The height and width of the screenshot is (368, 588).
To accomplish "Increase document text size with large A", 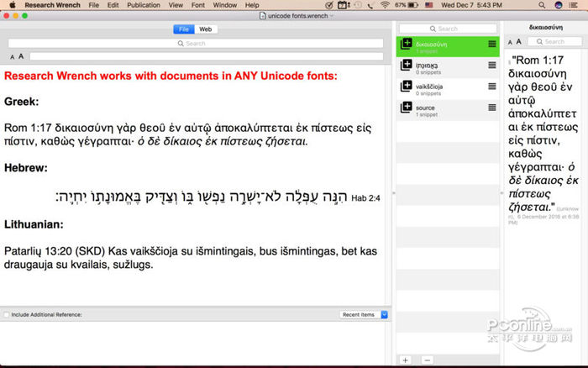I will [21, 56].
